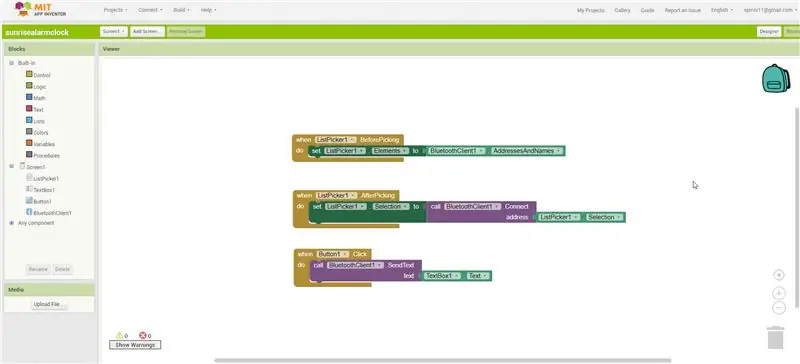The image size is (800, 364).
Task: Click the trash can icon
Action: [x=776, y=337]
